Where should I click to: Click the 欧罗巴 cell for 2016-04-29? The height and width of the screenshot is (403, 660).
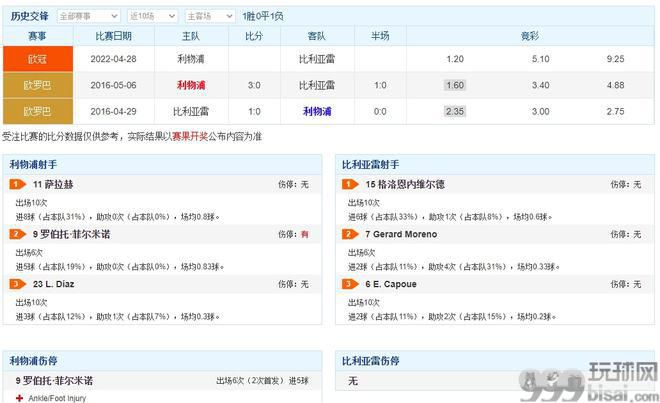click(38, 111)
